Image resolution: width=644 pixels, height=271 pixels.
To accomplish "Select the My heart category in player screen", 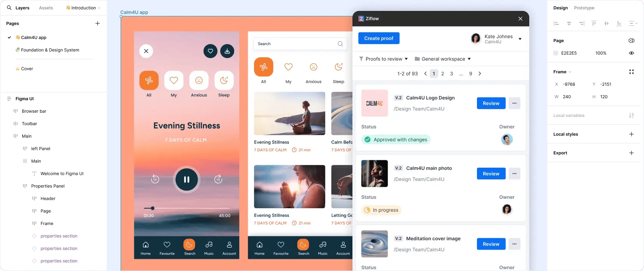I will 174,80.
